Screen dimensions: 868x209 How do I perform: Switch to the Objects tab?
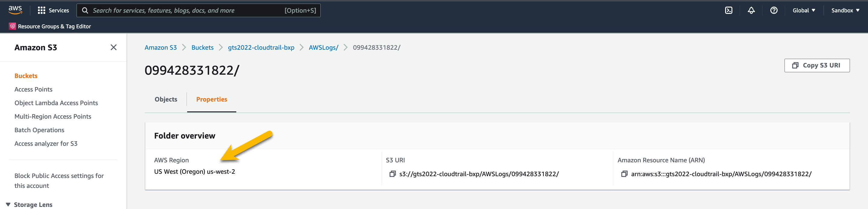166,99
